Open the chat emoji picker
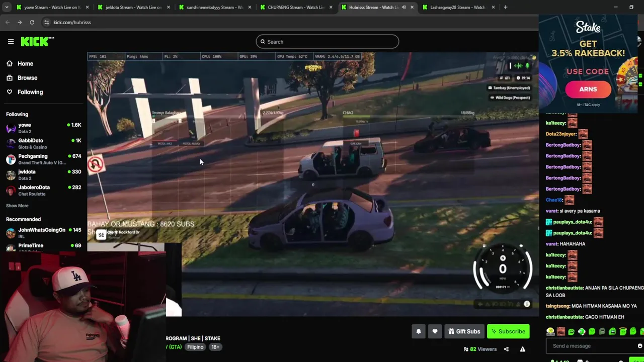Viewport: 644px width, 362px height. (639, 346)
